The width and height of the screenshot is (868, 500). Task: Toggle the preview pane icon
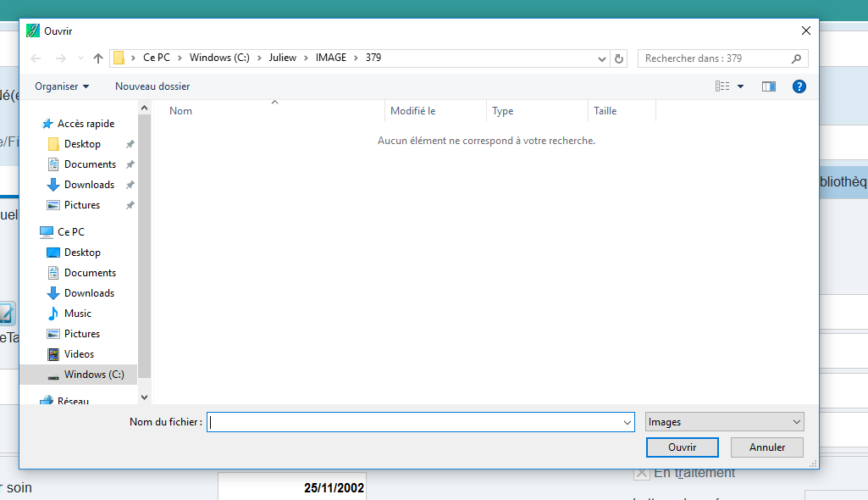tap(768, 86)
